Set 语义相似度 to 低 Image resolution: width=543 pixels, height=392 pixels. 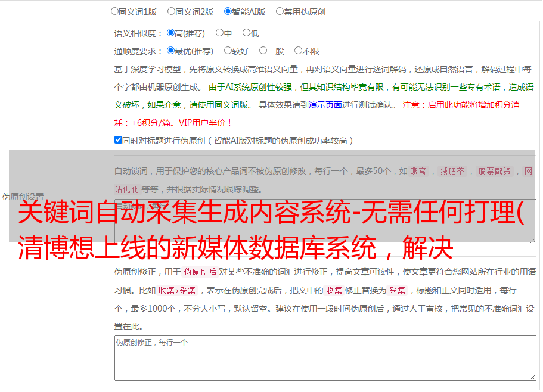pos(246,33)
